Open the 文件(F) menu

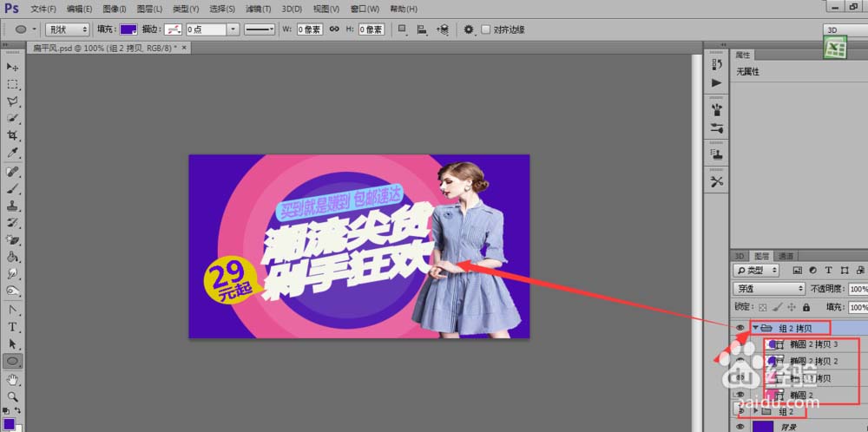click(x=43, y=10)
